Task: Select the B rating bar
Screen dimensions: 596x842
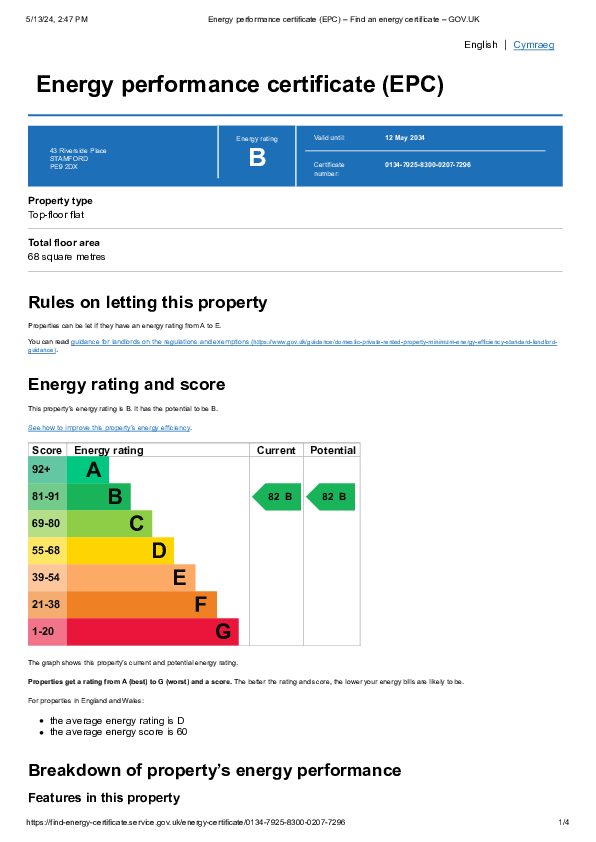Action: click(x=98, y=497)
